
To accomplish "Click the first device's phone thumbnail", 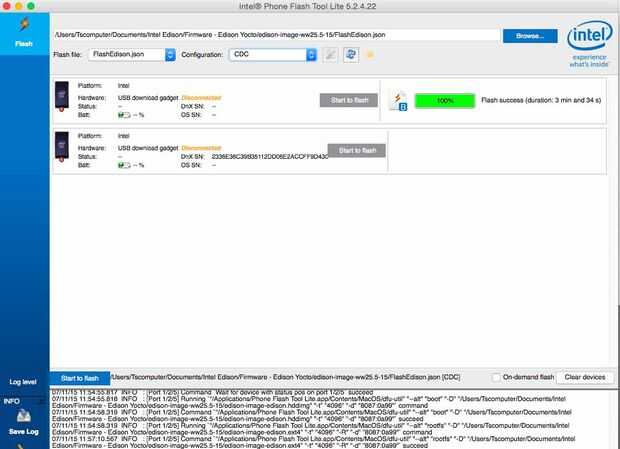I will (62, 96).
